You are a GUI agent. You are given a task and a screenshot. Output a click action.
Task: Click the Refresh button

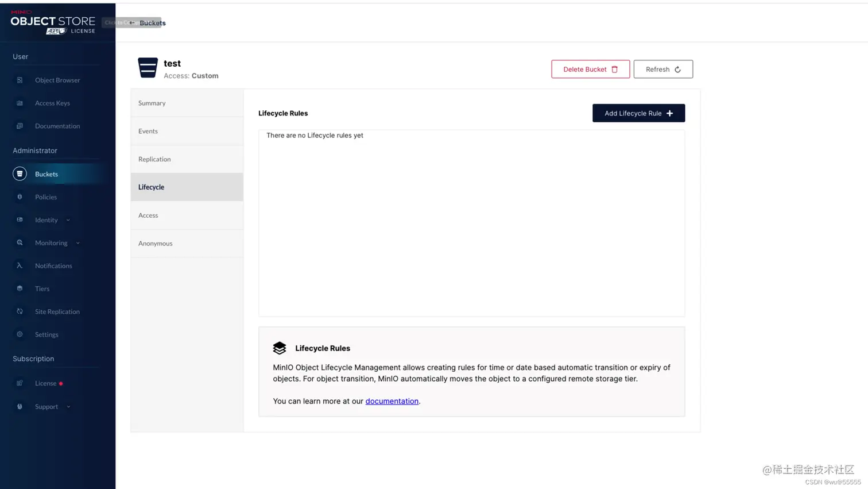coord(663,69)
